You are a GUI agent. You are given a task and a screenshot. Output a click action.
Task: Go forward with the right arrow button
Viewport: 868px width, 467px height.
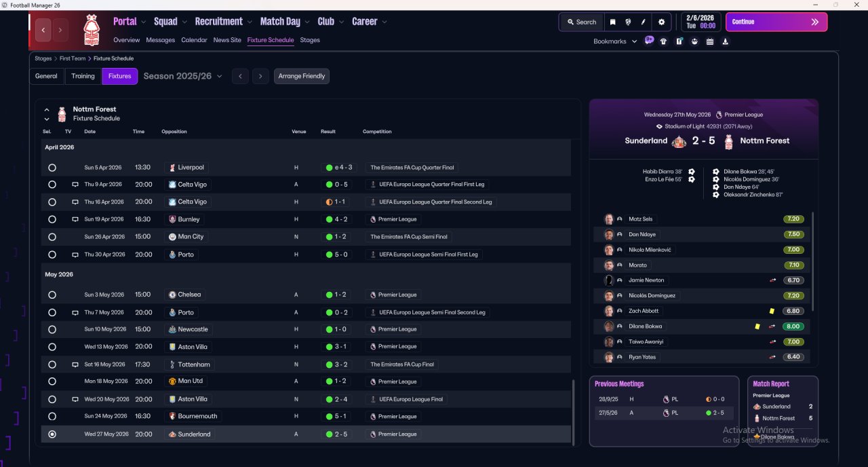click(60, 30)
